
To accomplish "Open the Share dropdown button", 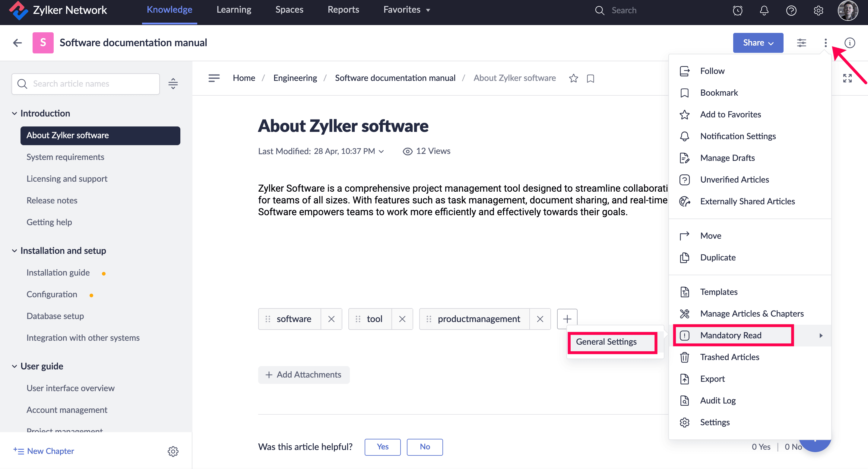I will point(758,43).
